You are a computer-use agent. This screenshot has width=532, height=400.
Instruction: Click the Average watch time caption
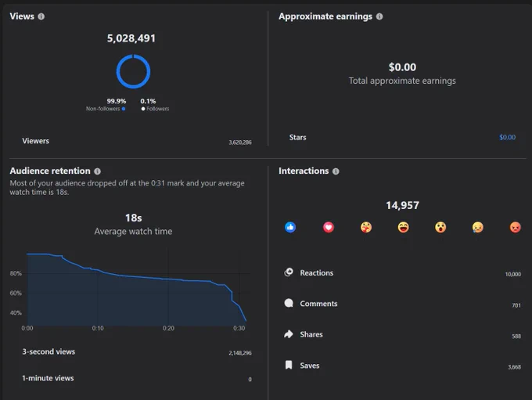(133, 232)
